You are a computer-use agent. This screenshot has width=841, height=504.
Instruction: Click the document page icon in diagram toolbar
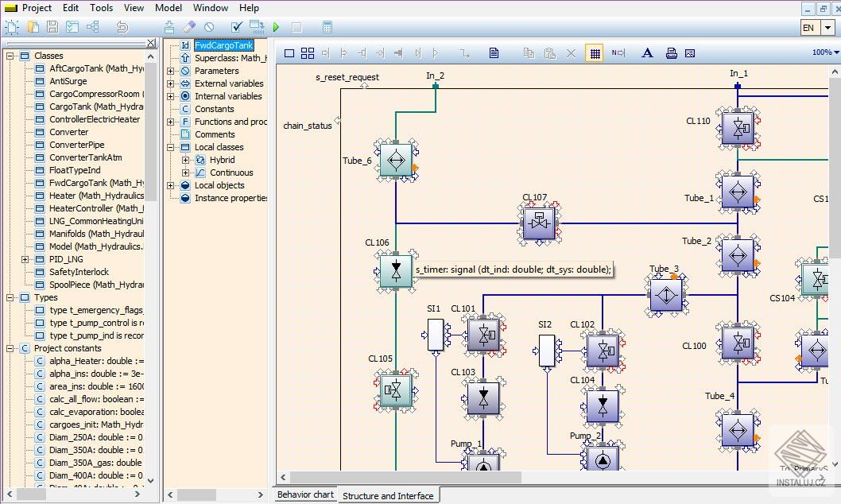point(494,53)
